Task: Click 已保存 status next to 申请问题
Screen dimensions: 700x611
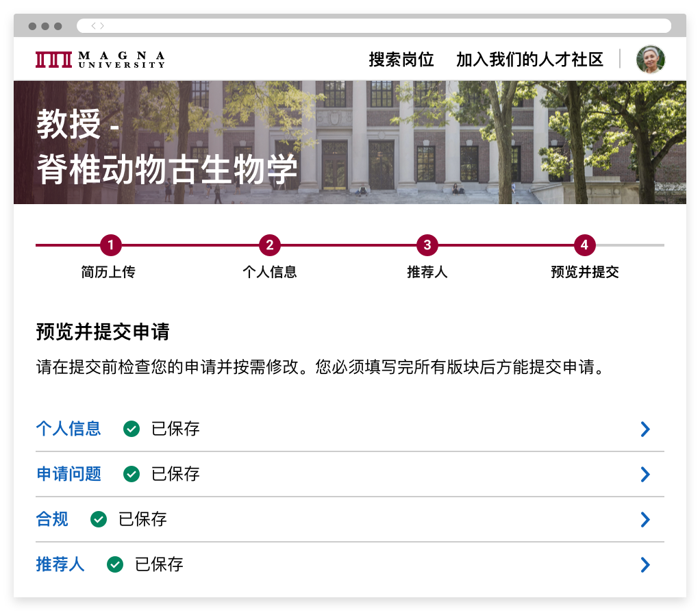Action: 175,474
